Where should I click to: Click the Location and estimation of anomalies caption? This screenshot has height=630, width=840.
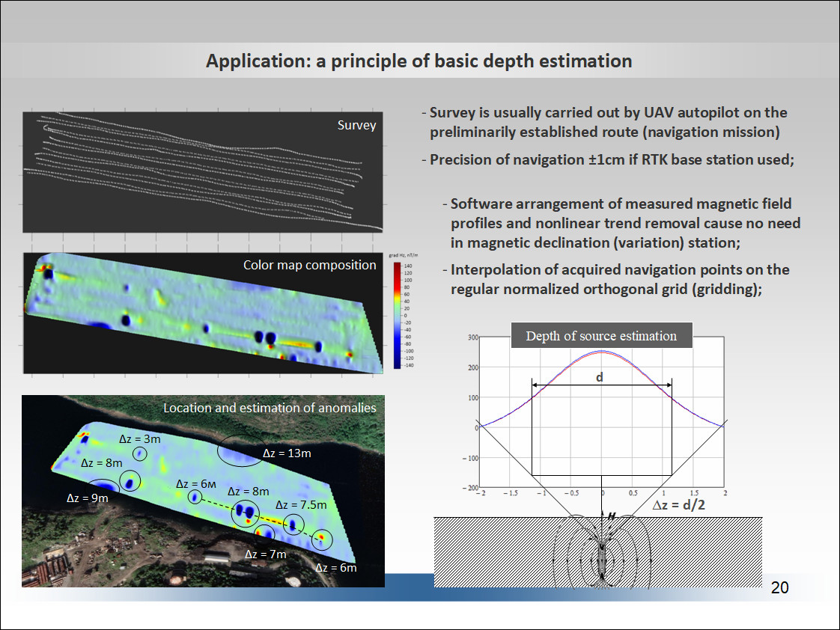point(270,408)
